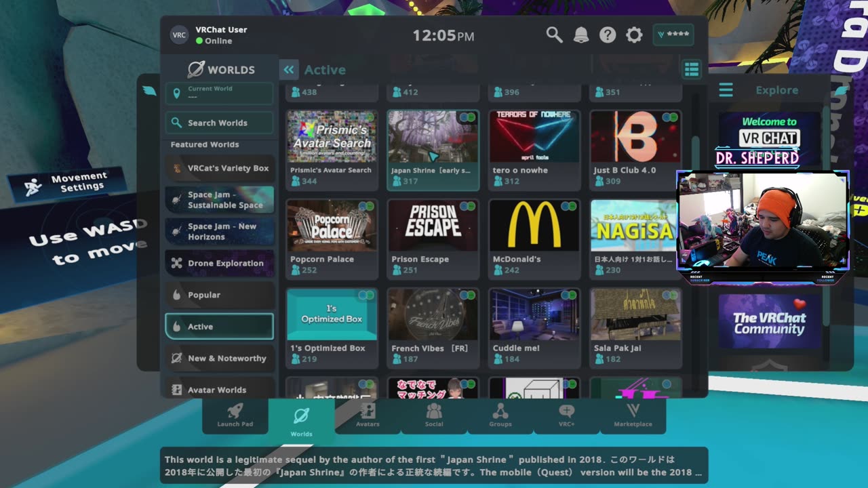Open the Groups tab
The height and width of the screenshot is (488, 868).
click(x=500, y=415)
